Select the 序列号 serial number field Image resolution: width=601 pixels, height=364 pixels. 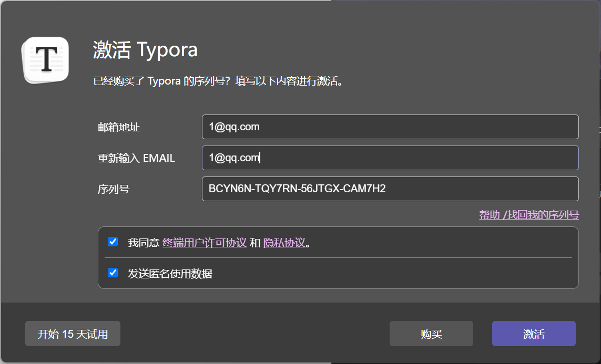tap(390, 189)
